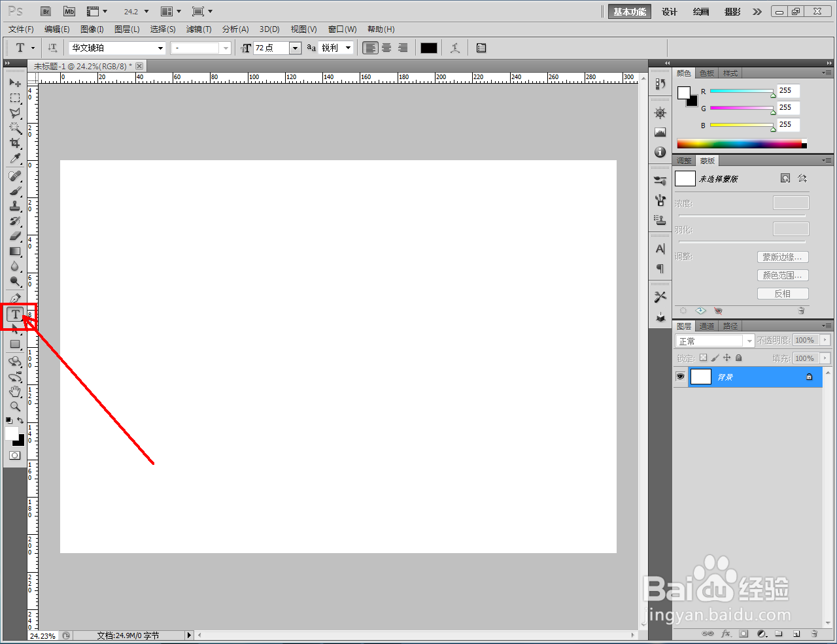
Task: Select the Blur tool
Action: click(15, 266)
